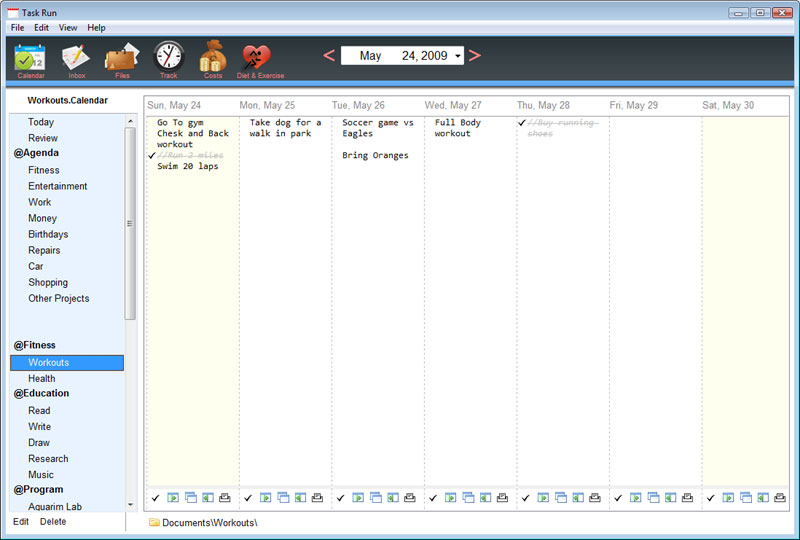The height and width of the screenshot is (540, 800).
Task: Click the checkmark button under Wednesday column
Action: pos(432,497)
